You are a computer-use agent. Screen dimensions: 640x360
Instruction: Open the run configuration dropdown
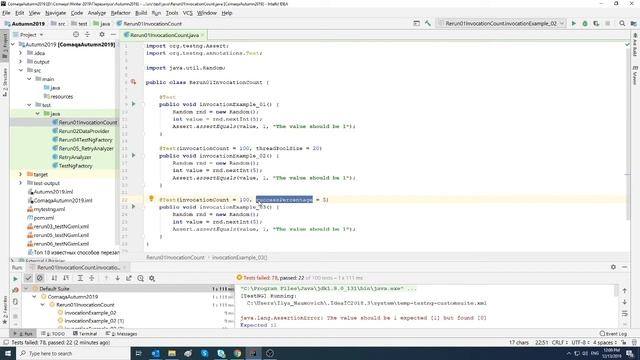[501, 24]
